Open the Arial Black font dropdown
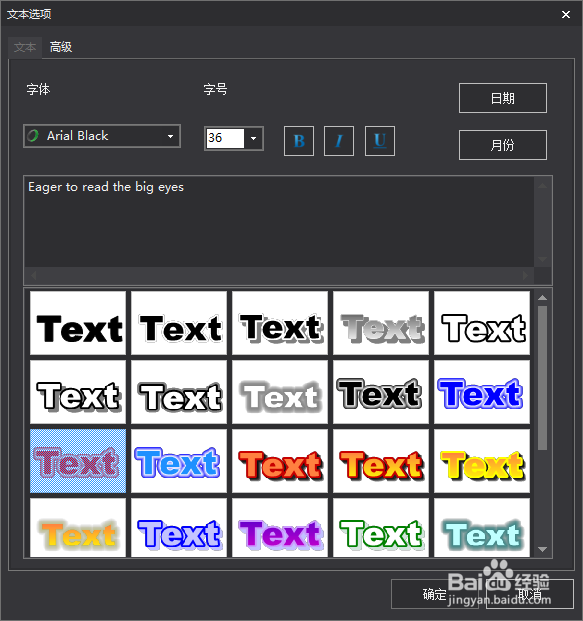This screenshot has width=583, height=621. (x=102, y=136)
